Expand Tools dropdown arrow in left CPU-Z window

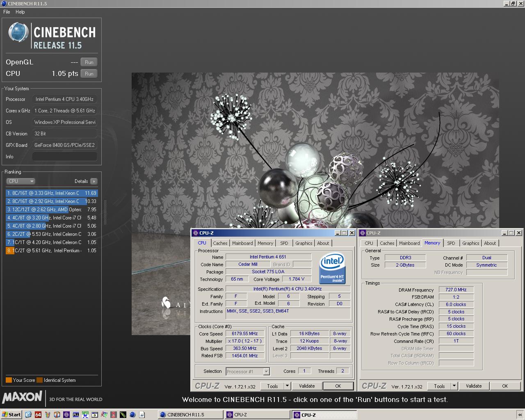(287, 386)
